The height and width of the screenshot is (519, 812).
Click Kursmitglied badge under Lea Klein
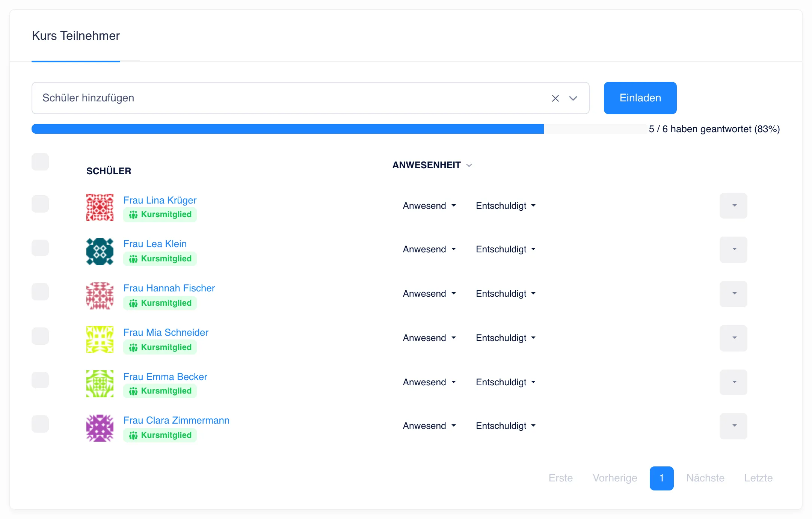coord(160,259)
